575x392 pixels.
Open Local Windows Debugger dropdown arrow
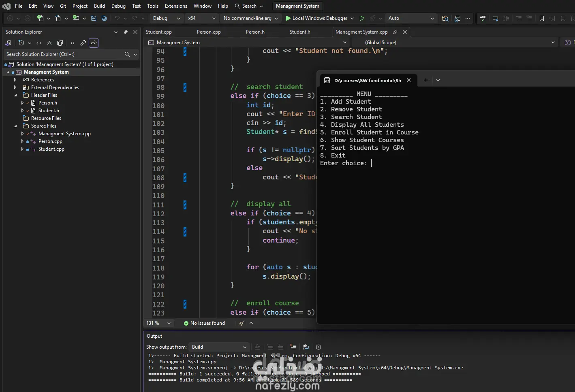352,18
